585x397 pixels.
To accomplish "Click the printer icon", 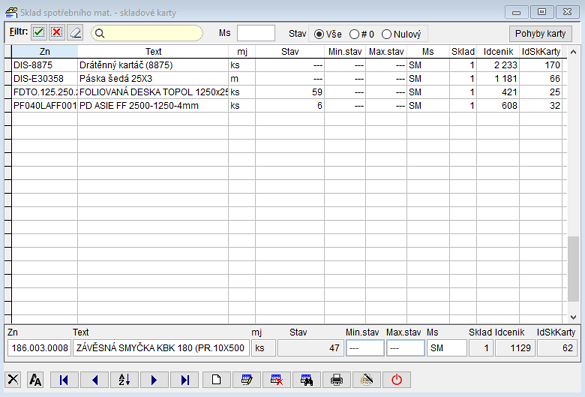I will (x=337, y=380).
